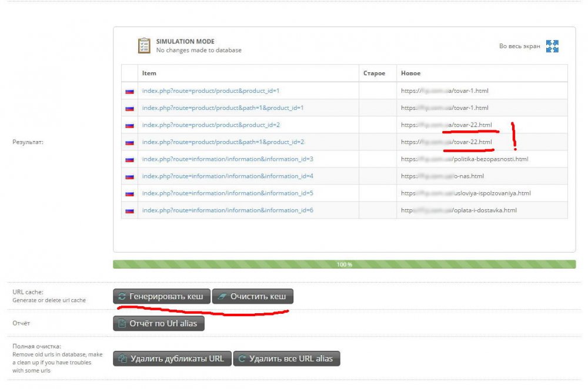Screen dimensions: 588x389
Task: Click the Новое column header
Action: pos(410,73)
